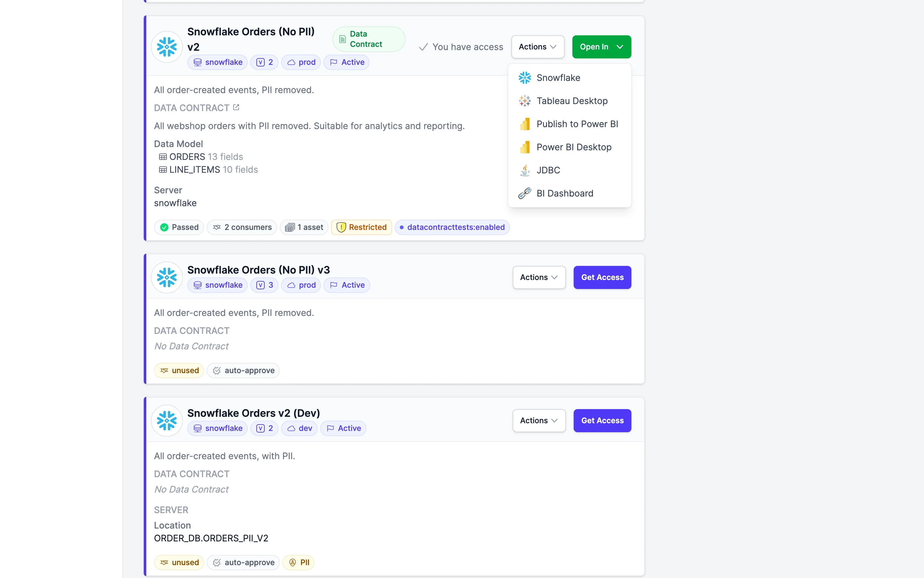Click the version 2 tag on Dev card
This screenshot has height=578, width=924.
(x=264, y=428)
